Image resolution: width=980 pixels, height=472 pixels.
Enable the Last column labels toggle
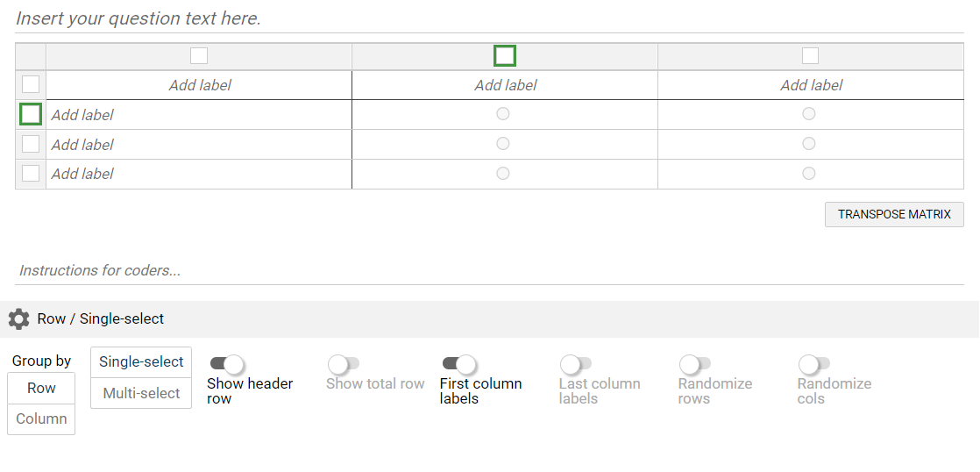coord(577,363)
